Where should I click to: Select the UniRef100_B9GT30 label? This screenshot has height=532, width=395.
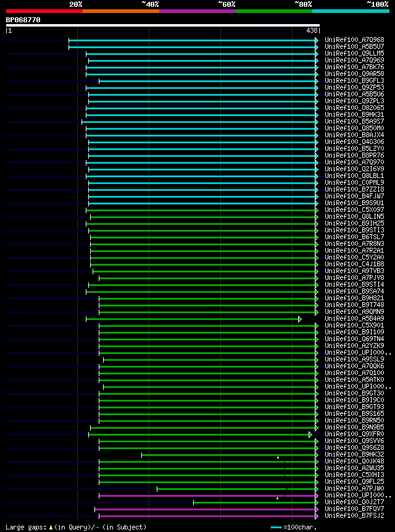tap(354, 393)
